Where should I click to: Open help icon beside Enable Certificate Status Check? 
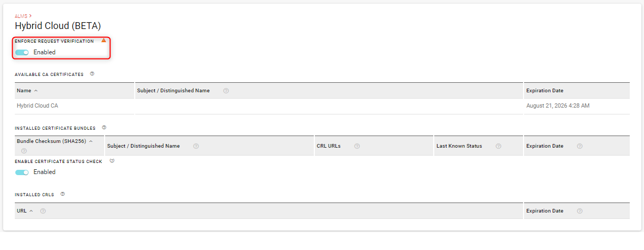[x=112, y=161]
